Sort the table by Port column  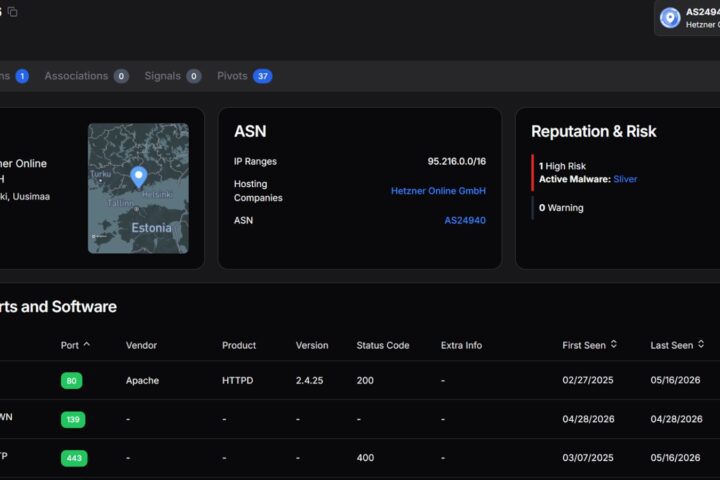(75, 345)
